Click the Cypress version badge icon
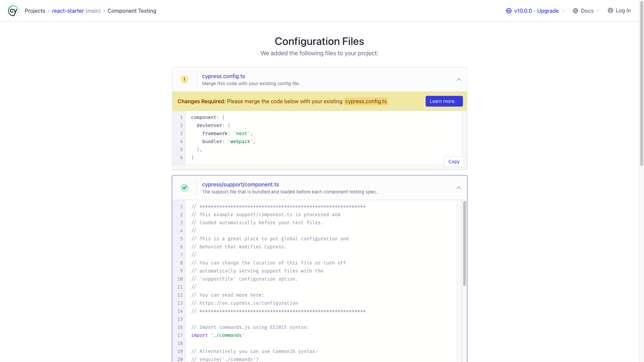 point(508,11)
